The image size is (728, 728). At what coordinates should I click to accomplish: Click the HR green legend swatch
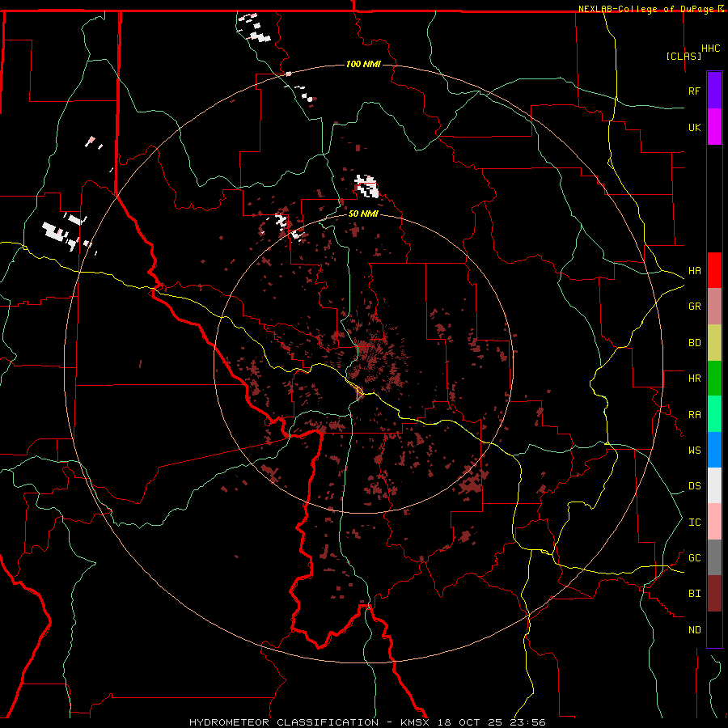click(x=714, y=379)
